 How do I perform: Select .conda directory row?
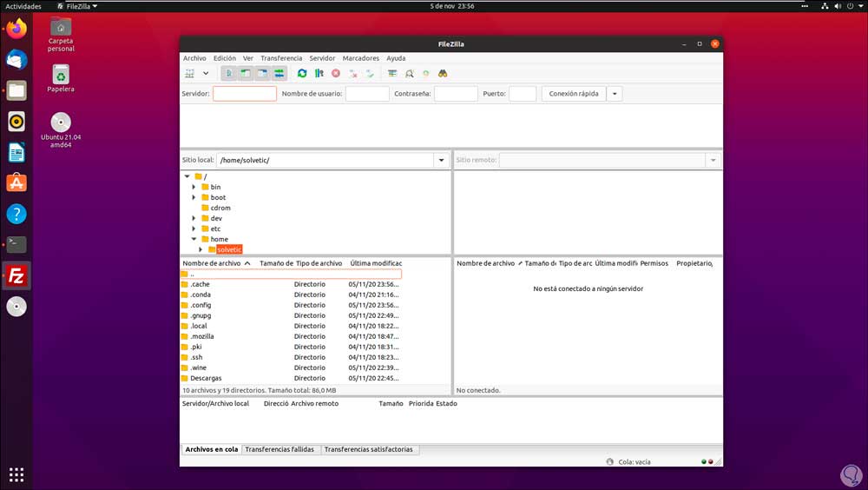(x=291, y=295)
